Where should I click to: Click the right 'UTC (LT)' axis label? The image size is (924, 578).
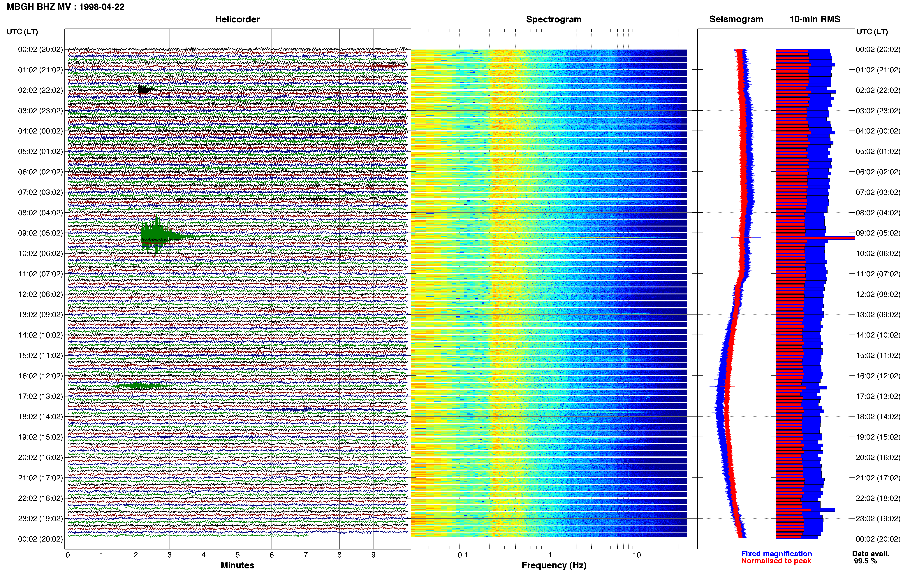coord(872,32)
